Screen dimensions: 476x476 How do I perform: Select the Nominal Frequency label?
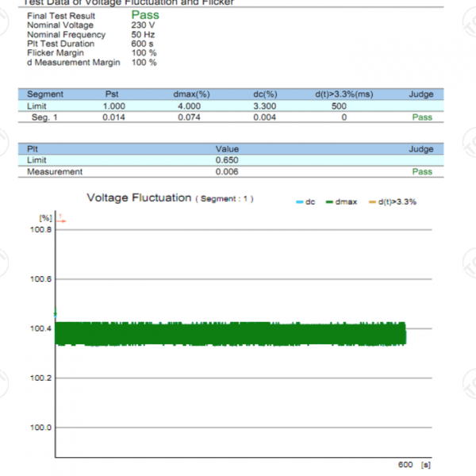click(x=66, y=35)
